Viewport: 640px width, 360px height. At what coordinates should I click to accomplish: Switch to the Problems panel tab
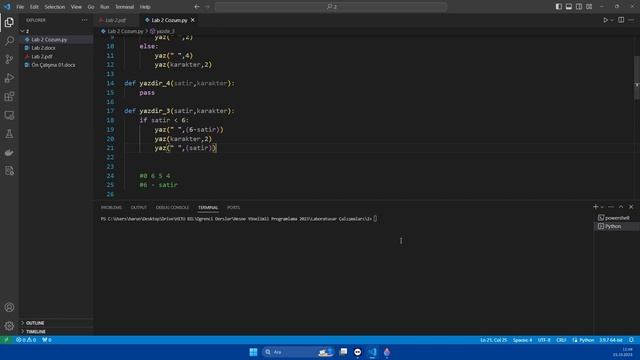coord(111,207)
